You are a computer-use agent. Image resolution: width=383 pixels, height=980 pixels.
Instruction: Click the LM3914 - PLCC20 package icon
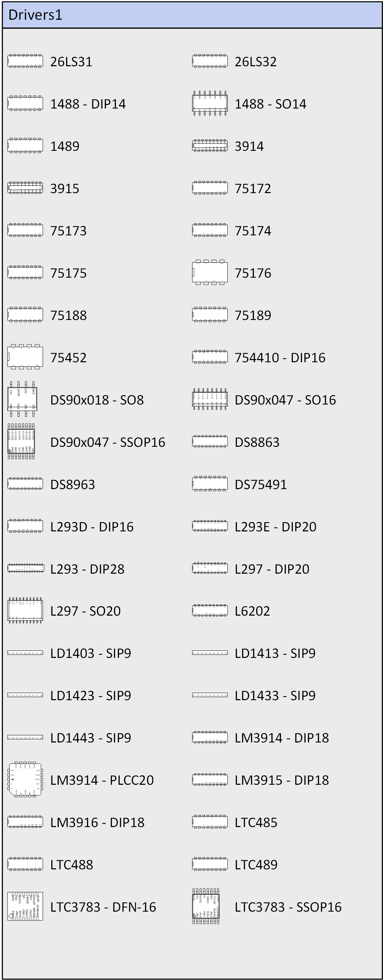click(x=25, y=780)
